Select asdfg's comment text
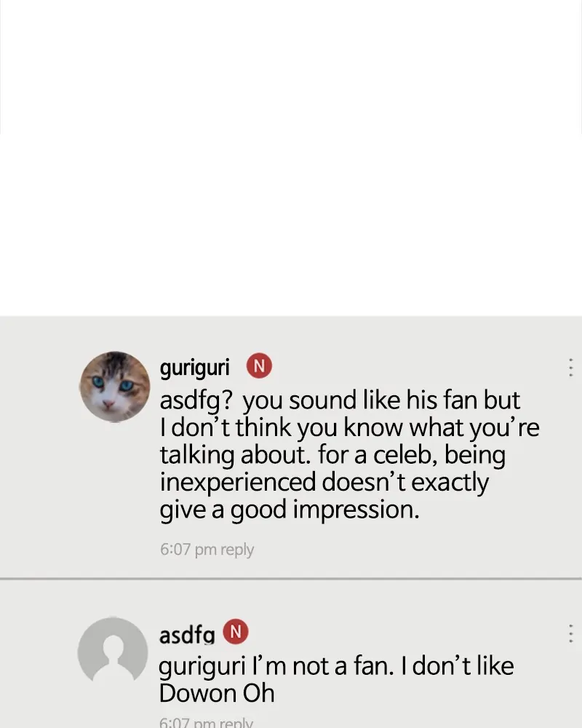This screenshot has width=582, height=728. (x=336, y=679)
